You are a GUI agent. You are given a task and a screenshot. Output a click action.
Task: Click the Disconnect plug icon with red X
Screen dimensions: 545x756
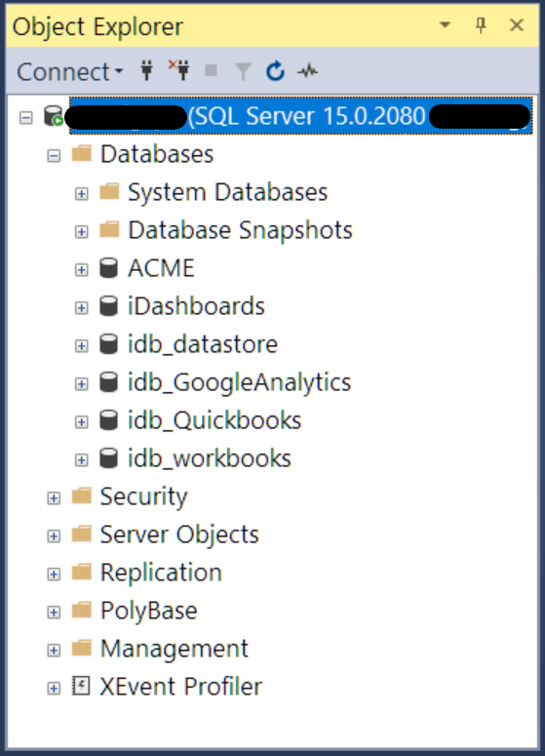[179, 70]
